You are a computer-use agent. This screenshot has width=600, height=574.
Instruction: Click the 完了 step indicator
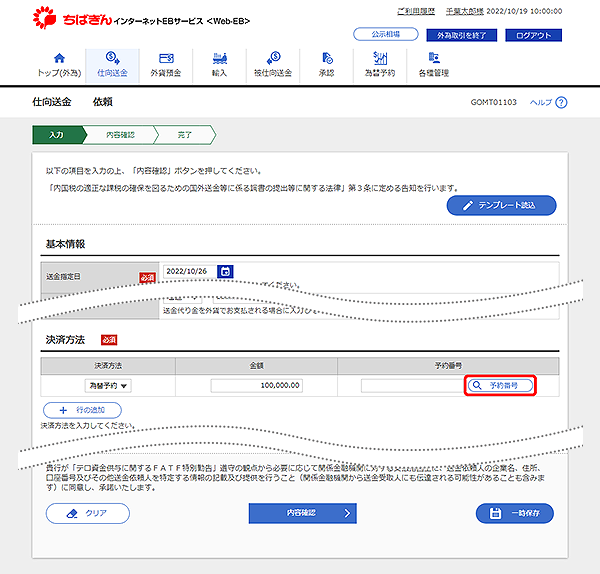(185, 135)
